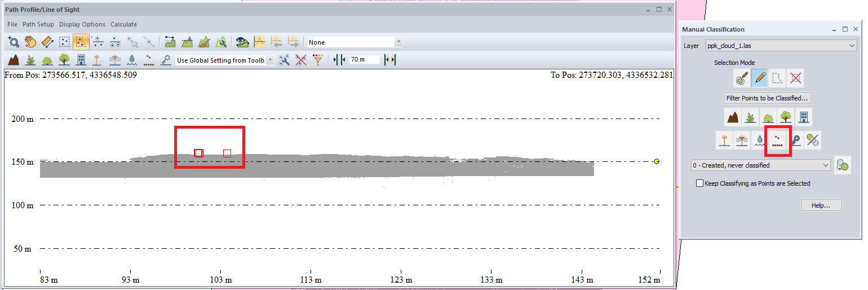This screenshot has width=868, height=290.
Task: Select the Zoom tool in Path Profile toolbar
Action: [14, 42]
